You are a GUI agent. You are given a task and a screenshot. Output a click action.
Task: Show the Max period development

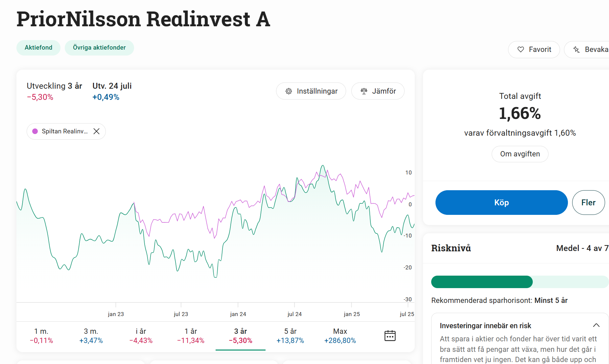tap(340, 336)
